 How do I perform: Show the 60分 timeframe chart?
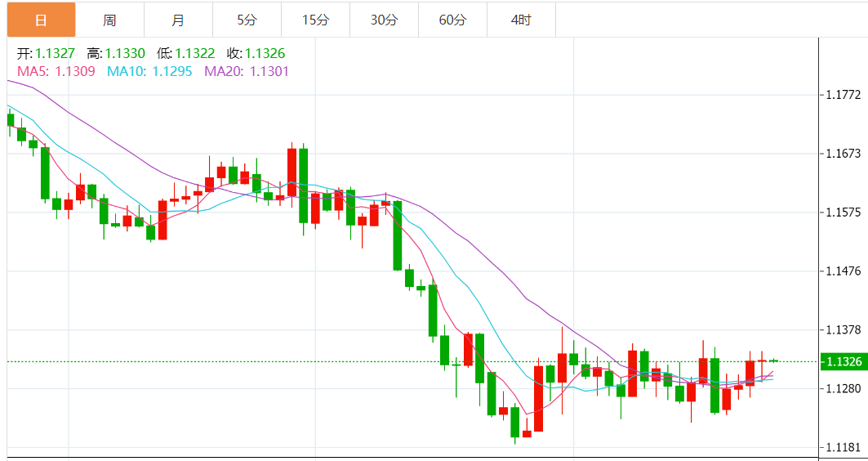[452, 20]
